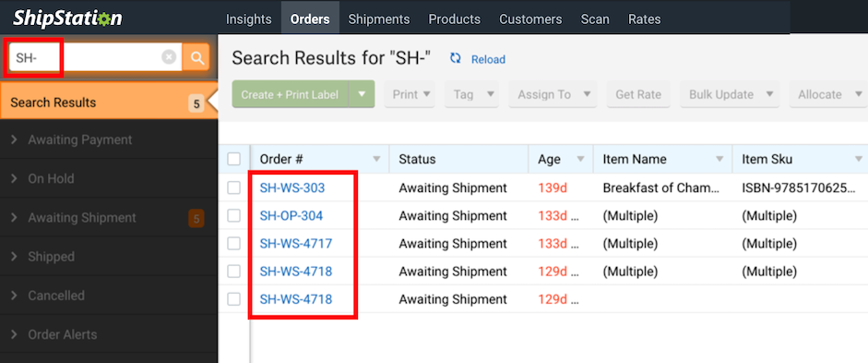Expand the Cancelled category
The width and height of the screenshot is (868, 363).
(109, 296)
